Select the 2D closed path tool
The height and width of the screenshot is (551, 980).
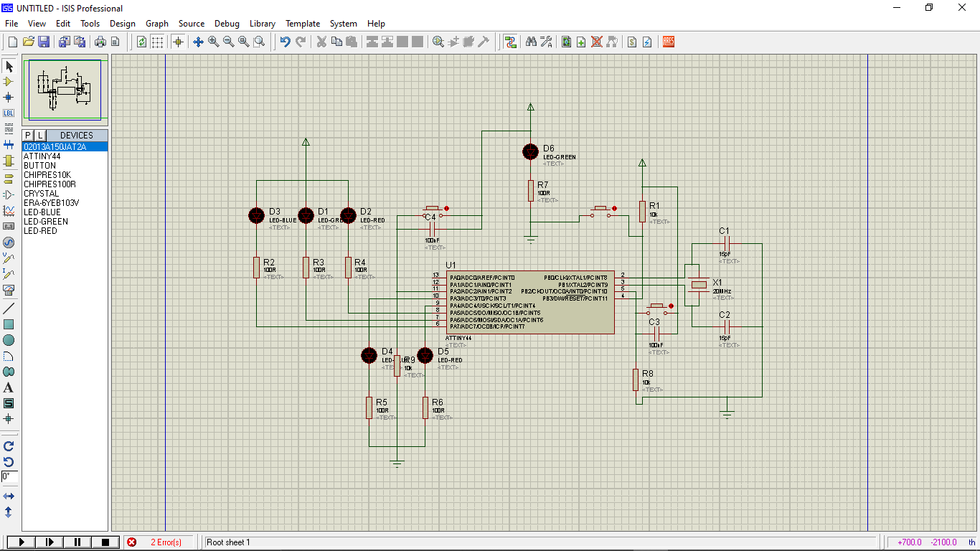tap(9, 372)
